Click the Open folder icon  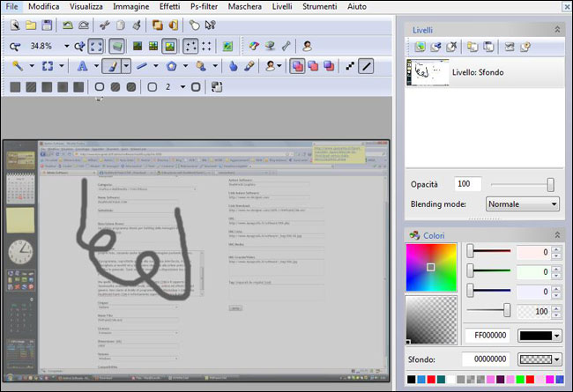tap(31, 26)
